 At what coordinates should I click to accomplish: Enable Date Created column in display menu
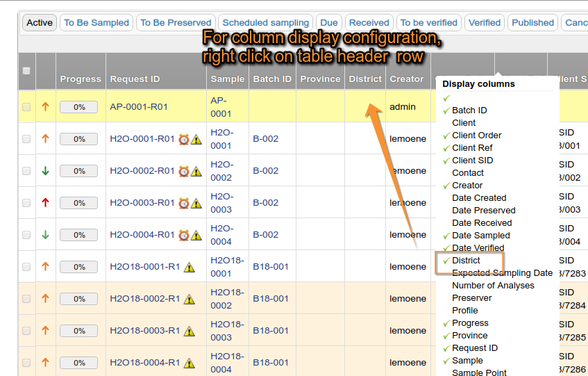coord(479,198)
